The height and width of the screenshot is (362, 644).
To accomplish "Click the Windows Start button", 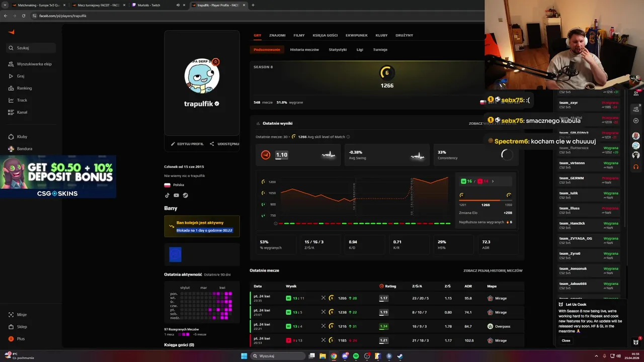I will click(x=244, y=356).
